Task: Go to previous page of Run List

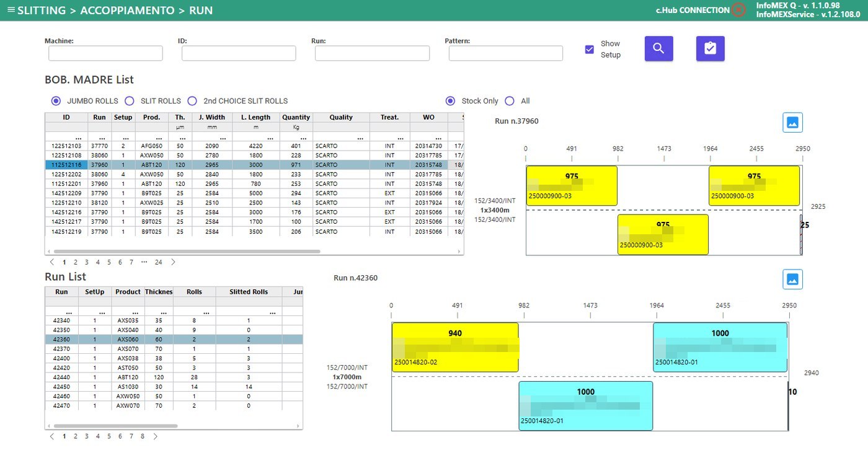Action: [52, 436]
